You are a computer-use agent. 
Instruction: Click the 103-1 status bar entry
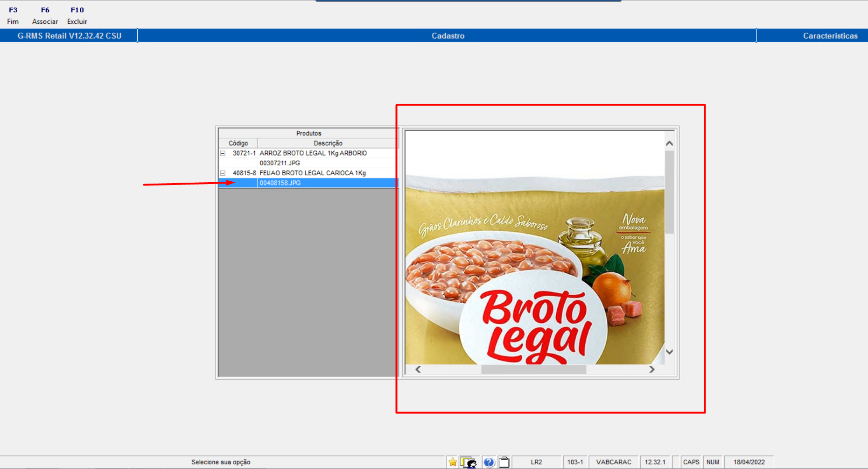tap(575, 462)
